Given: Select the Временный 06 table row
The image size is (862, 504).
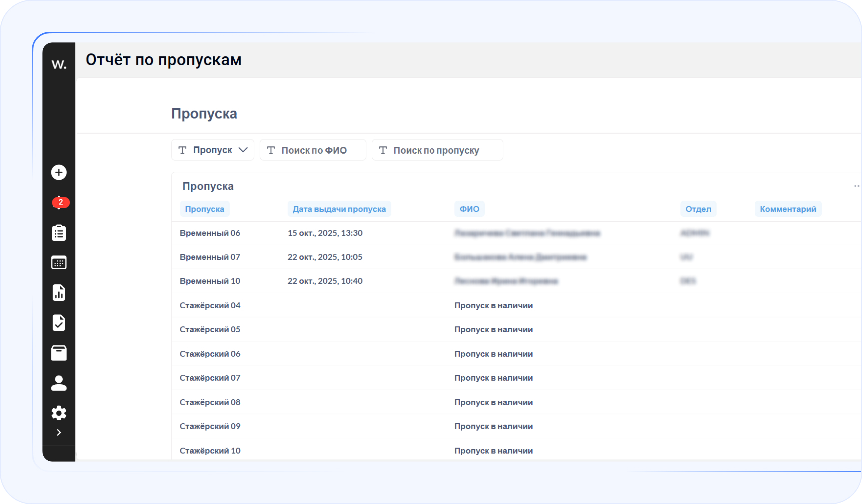Looking at the screenshot, I should click(210, 233).
